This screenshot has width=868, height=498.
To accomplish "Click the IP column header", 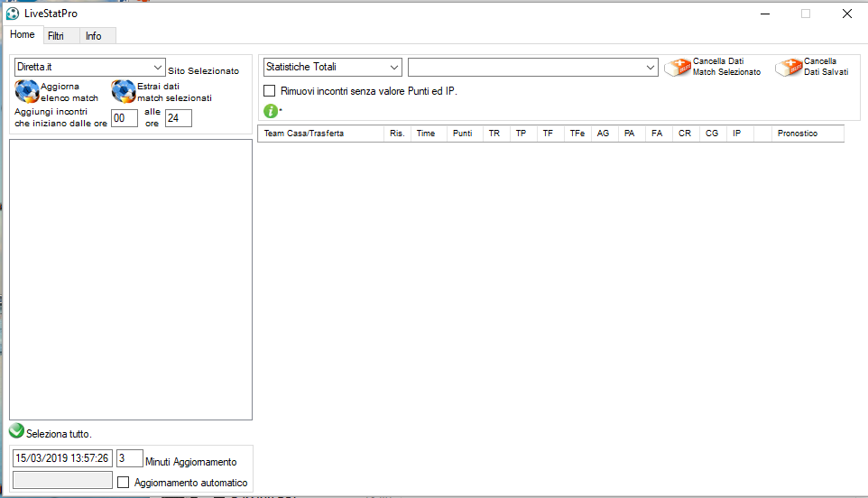I will 741,134.
